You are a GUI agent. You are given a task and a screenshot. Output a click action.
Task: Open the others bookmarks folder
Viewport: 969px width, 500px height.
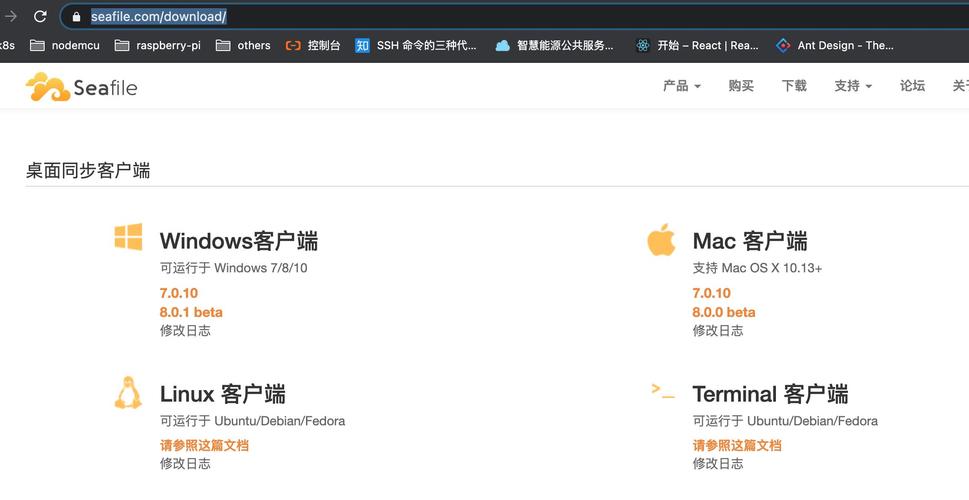[243, 45]
